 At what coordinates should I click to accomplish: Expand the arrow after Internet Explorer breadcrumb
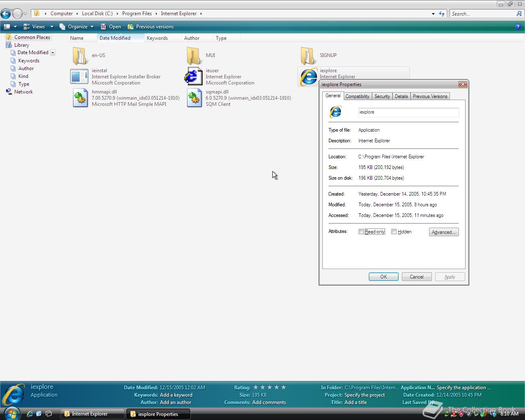click(x=201, y=14)
